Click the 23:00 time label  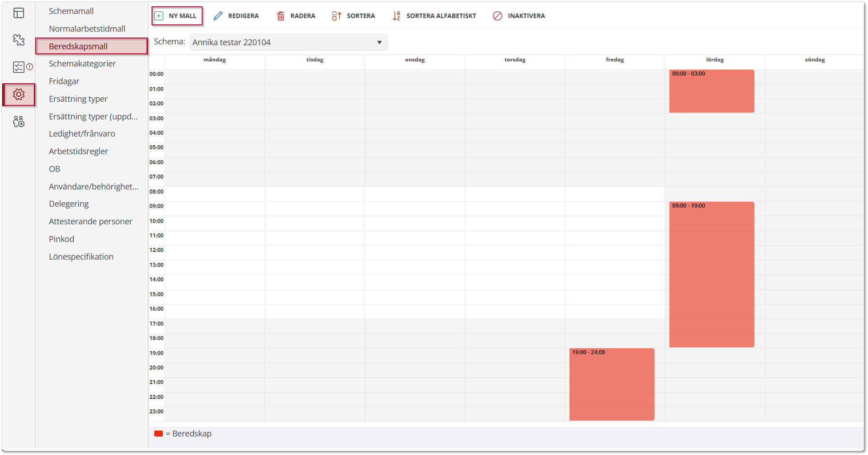[x=157, y=412]
